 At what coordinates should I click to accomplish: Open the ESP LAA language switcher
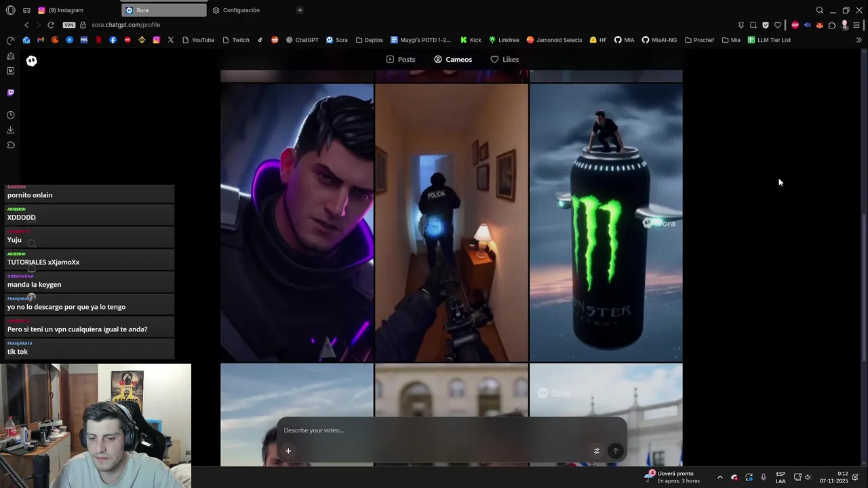[781, 477]
